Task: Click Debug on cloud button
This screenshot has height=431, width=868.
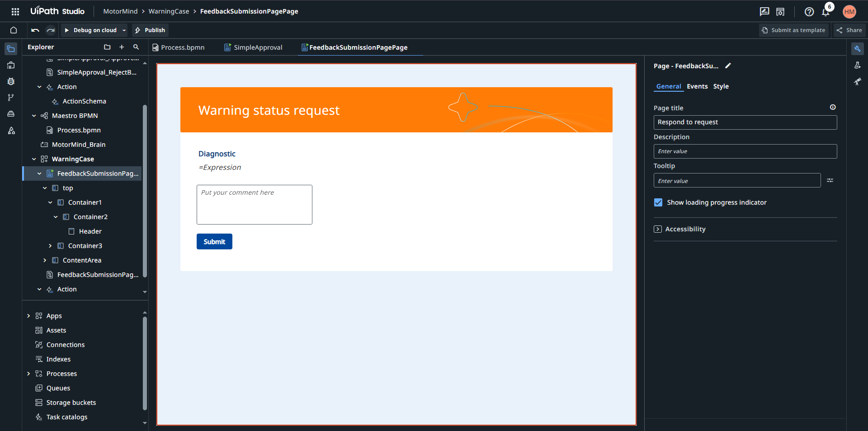Action: click(x=91, y=30)
